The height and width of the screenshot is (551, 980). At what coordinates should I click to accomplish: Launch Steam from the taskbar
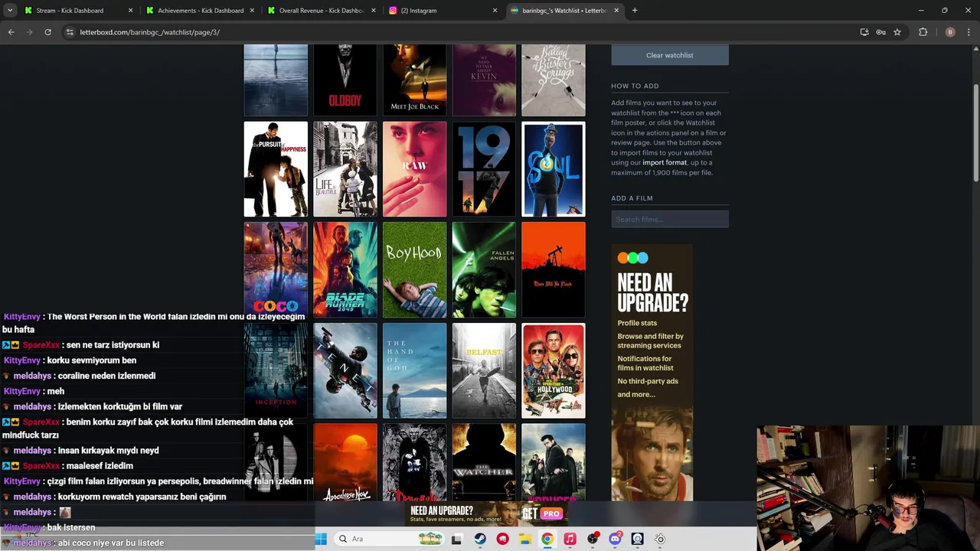click(x=480, y=539)
